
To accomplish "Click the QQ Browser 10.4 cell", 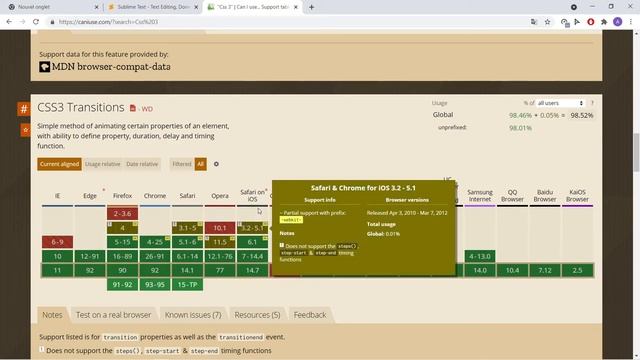I will [x=512, y=270].
